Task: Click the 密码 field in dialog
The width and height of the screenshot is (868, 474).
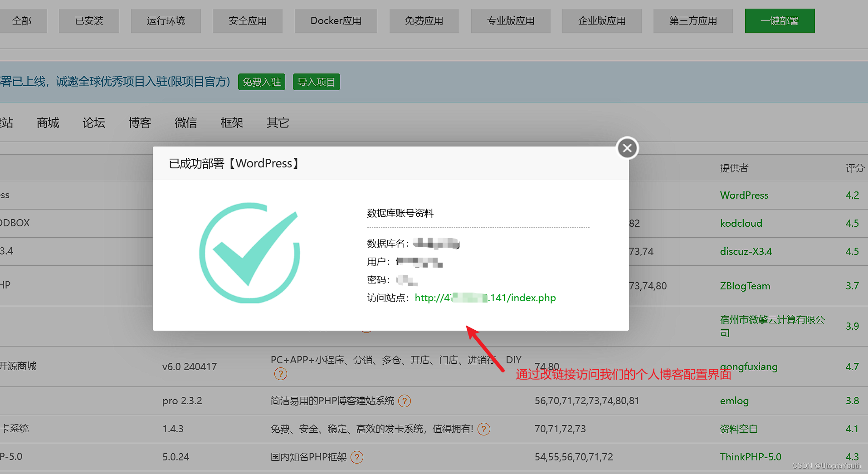Action: [x=392, y=280]
